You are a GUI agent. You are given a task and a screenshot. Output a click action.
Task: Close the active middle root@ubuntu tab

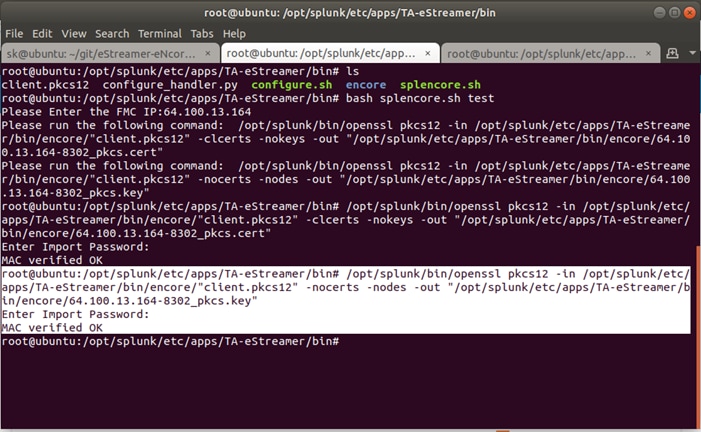[428, 53]
